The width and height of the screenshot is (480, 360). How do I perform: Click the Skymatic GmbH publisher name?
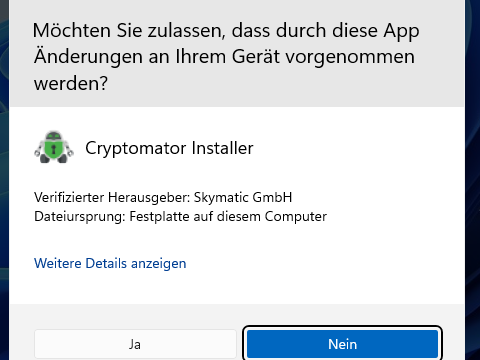pos(243,197)
